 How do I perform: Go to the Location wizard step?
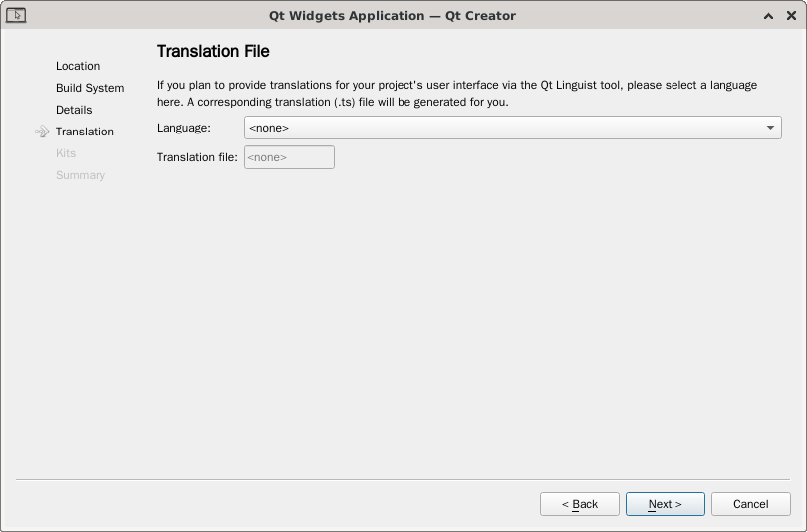click(78, 66)
